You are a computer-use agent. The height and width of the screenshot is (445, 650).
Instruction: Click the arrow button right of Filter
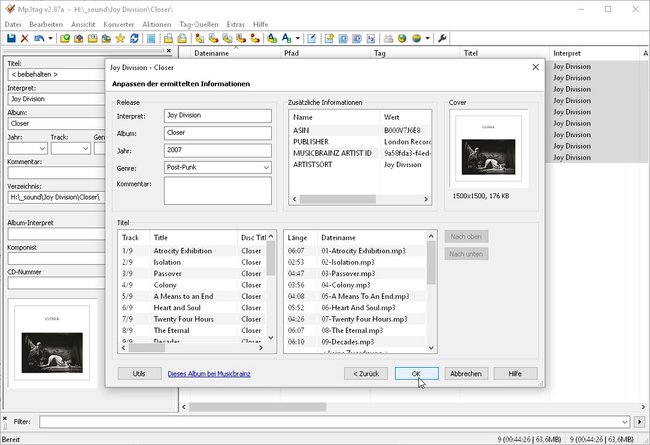(640, 422)
